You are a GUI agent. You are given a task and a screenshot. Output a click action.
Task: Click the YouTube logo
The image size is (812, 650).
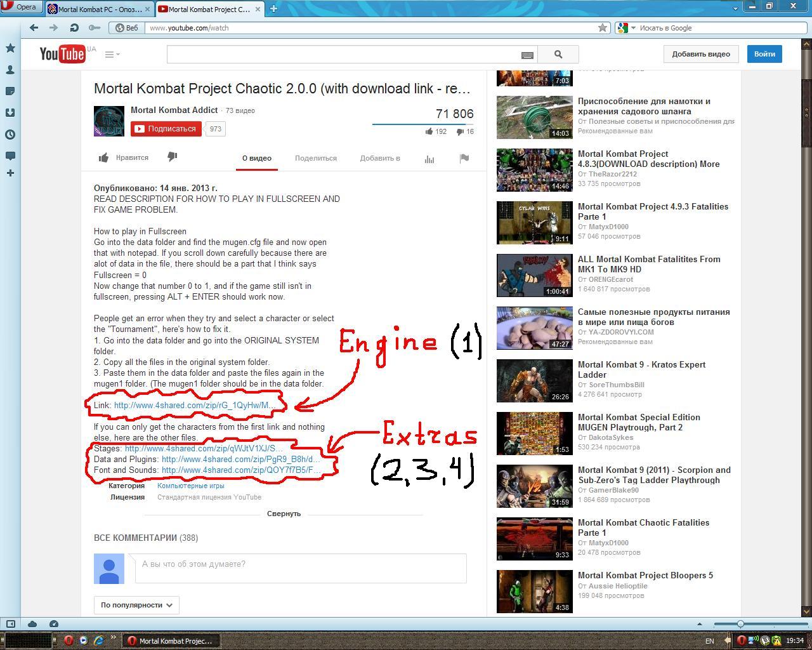(63, 55)
